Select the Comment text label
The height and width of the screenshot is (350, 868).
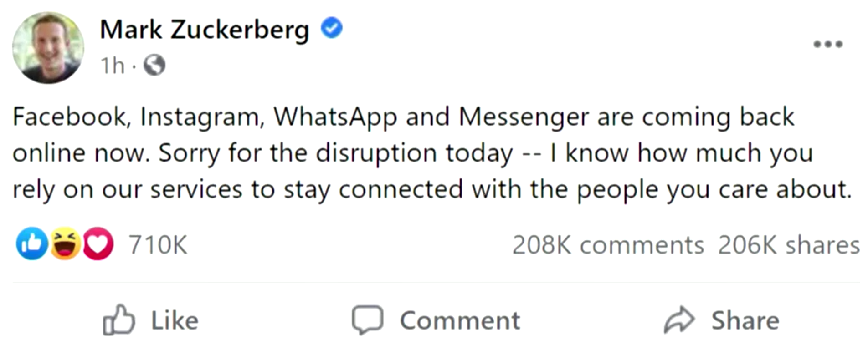point(460,321)
